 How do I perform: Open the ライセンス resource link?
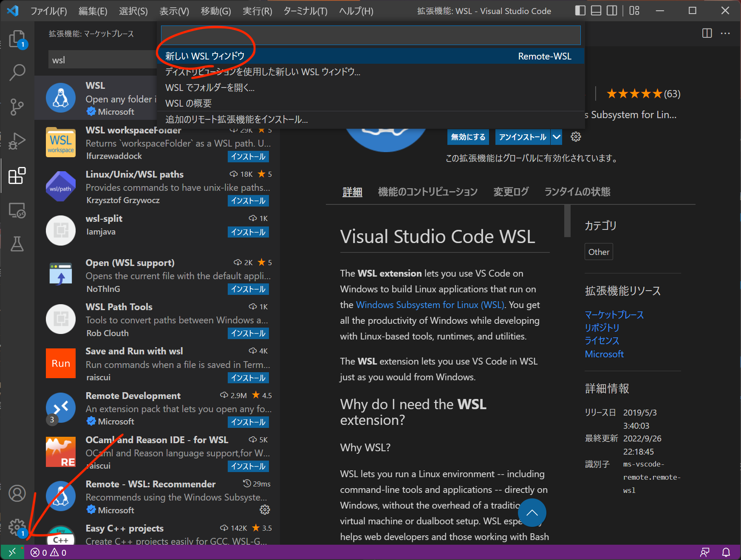tap(602, 341)
